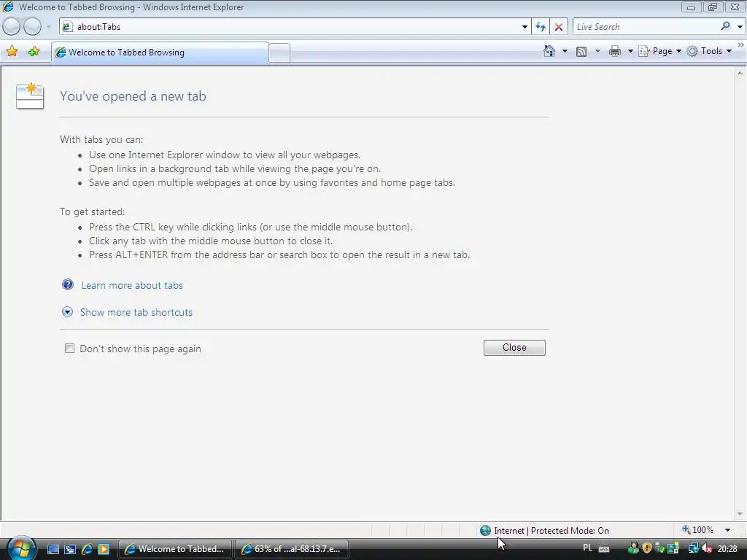
Task: Open the Tools menu
Action: pos(709,51)
